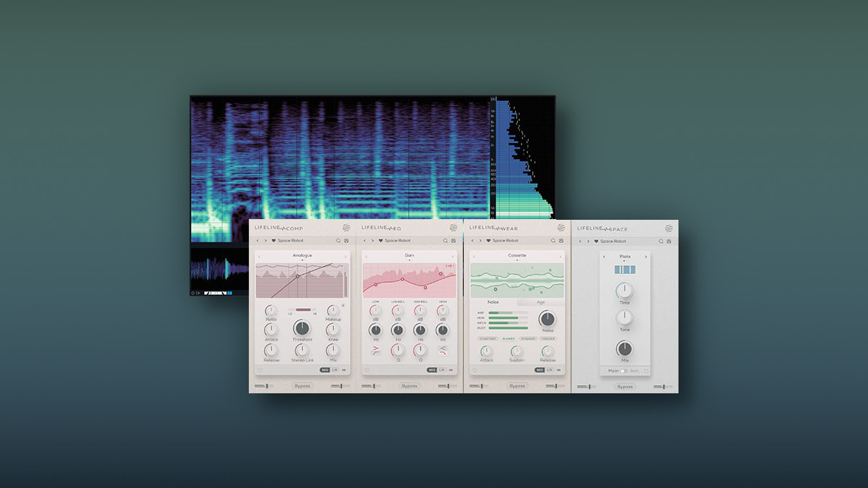This screenshot has height=488, width=868.
Task: Click the low-cut filter shape icon in EQ
Action: click(375, 350)
